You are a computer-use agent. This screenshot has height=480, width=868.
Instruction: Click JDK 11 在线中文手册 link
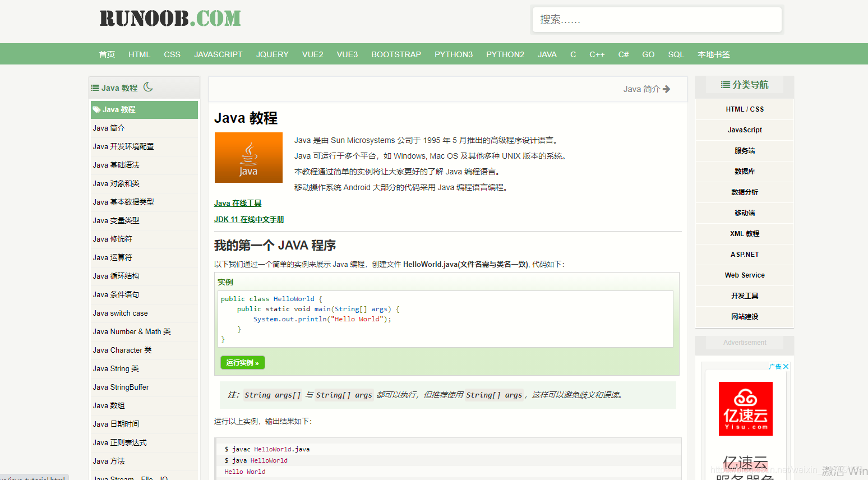(249, 220)
